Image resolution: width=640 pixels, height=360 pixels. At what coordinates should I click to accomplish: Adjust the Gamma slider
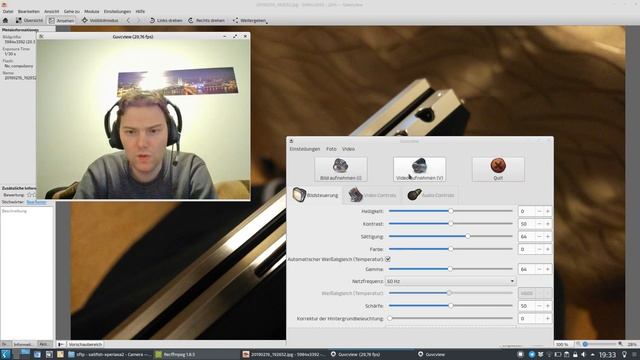click(x=451, y=269)
